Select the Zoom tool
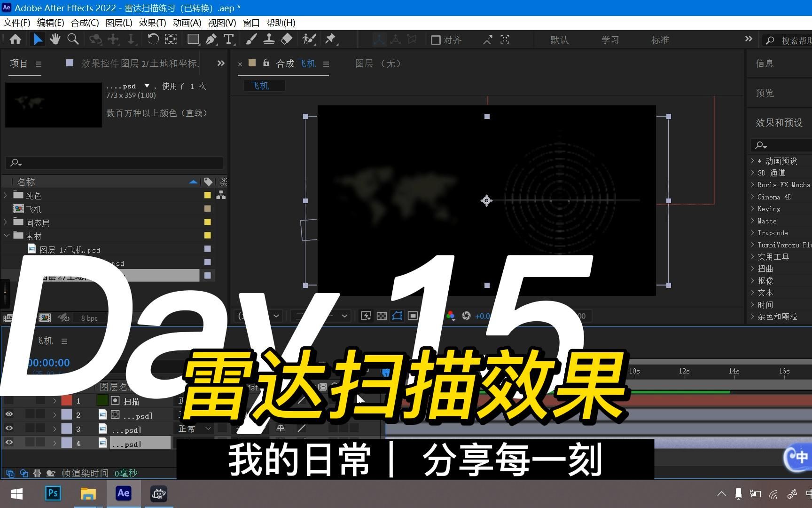 click(x=73, y=39)
